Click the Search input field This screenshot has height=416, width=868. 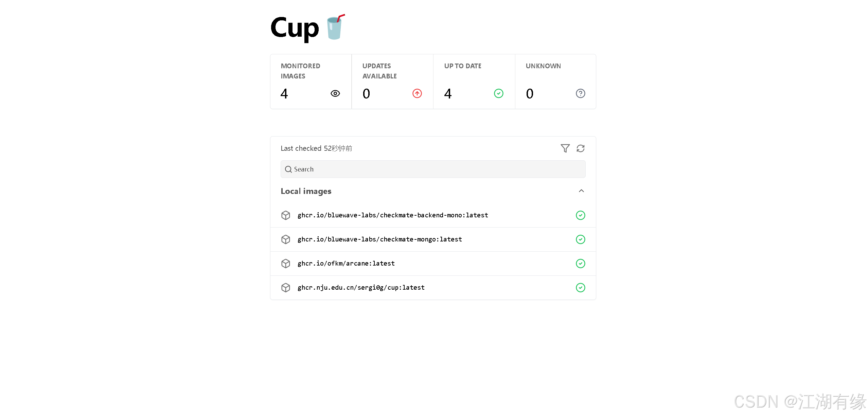click(x=433, y=169)
